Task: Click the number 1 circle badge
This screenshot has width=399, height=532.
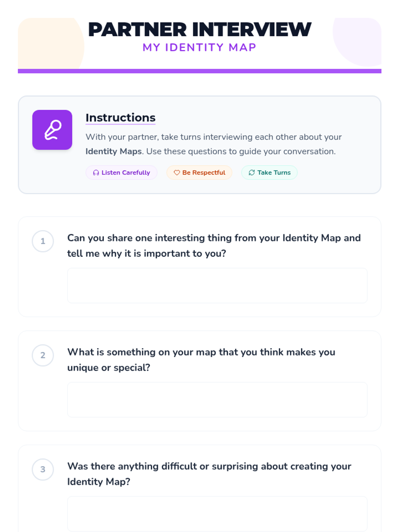Action: click(43, 241)
